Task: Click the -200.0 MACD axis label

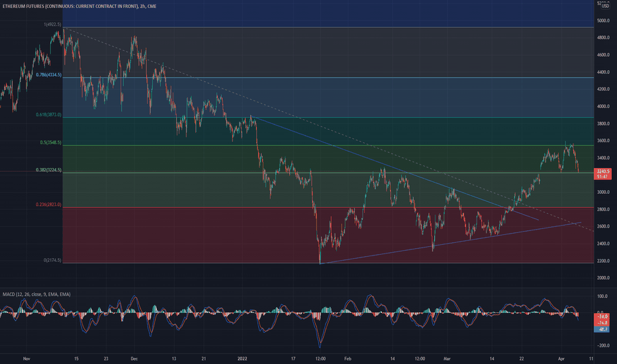Action: point(602,345)
